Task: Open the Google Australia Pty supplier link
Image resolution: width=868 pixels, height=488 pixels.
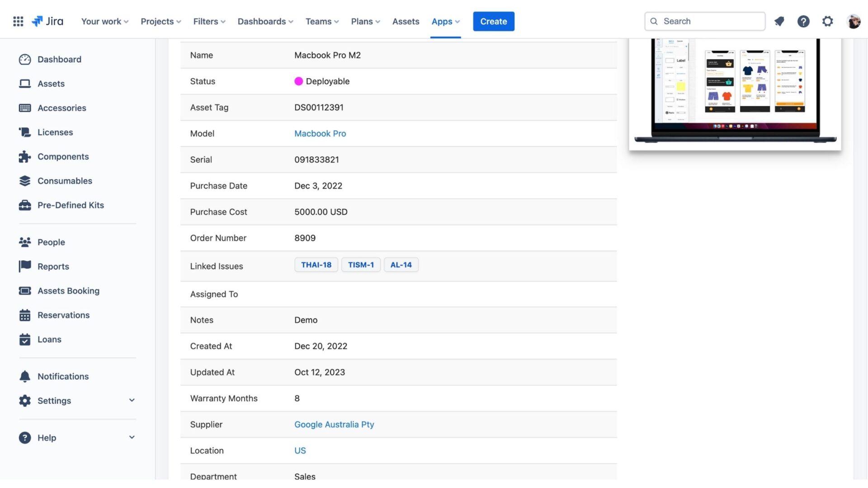Action: coord(334,425)
